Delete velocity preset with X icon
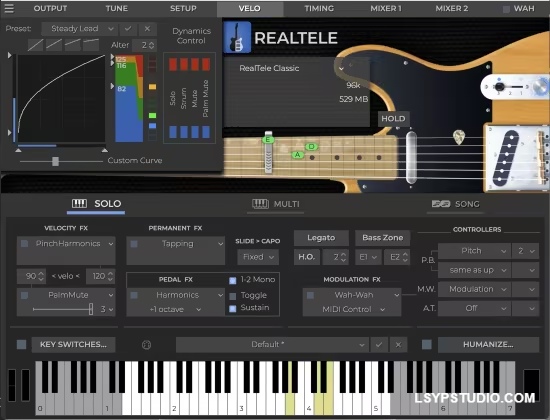This screenshot has width=550, height=420. (x=147, y=29)
